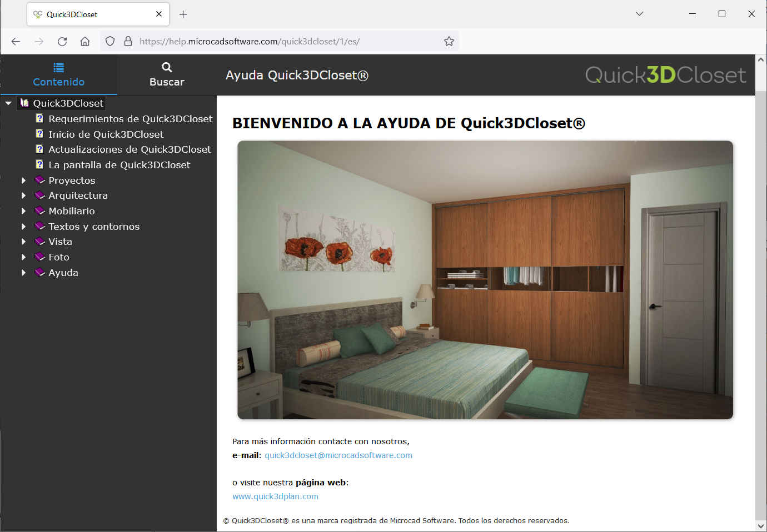Select the Quick3DCloset root label
Image resolution: width=767 pixels, height=532 pixels.
[x=68, y=103]
